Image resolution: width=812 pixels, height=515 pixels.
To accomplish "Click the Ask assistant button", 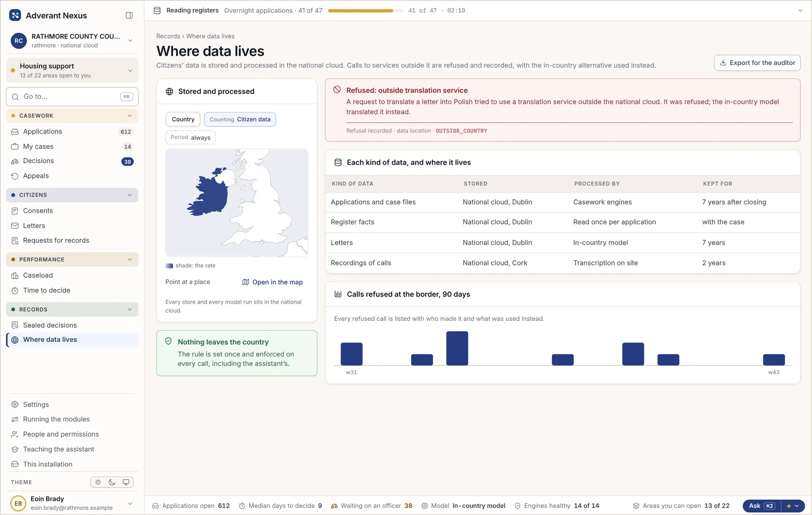I will click(762, 506).
